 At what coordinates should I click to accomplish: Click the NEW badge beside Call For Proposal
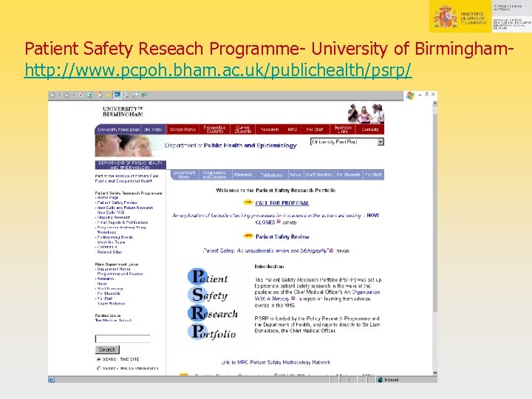[248, 202]
